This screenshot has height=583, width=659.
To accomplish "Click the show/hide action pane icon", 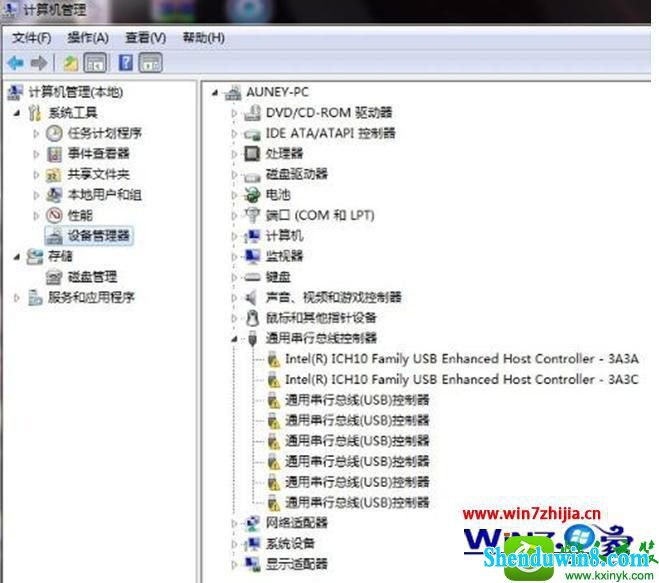I will (150, 63).
